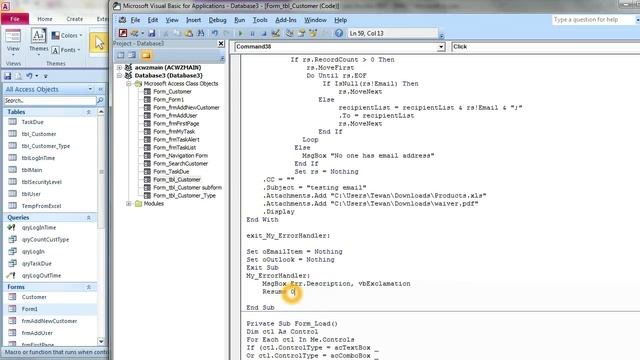Open the Command38 object dropdown
The image size is (640, 360).
(441, 47)
